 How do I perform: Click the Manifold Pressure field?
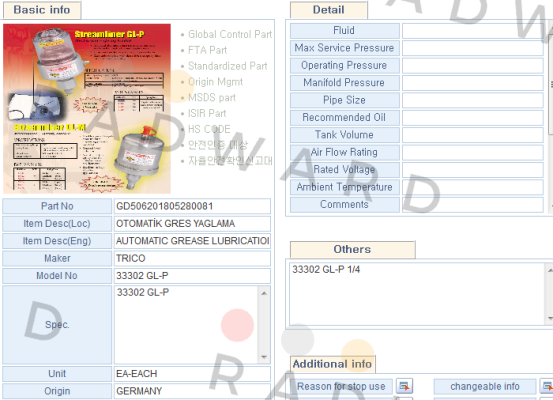click(473, 83)
